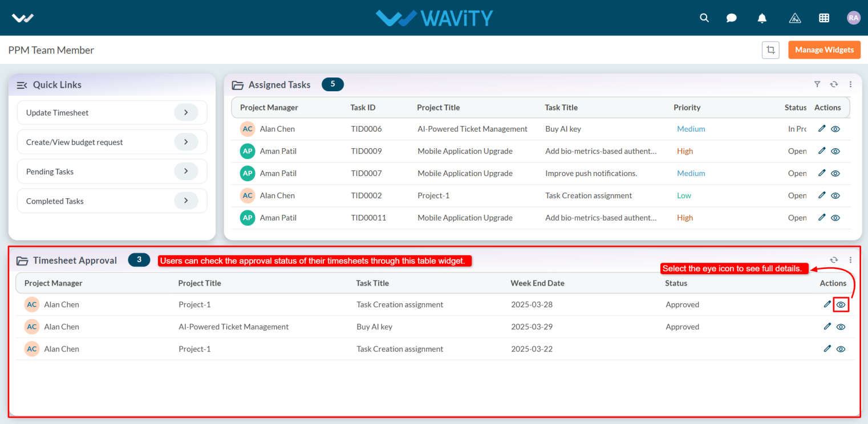The width and height of the screenshot is (868, 424).
Task: View details of task TID0009
Action: (835, 152)
